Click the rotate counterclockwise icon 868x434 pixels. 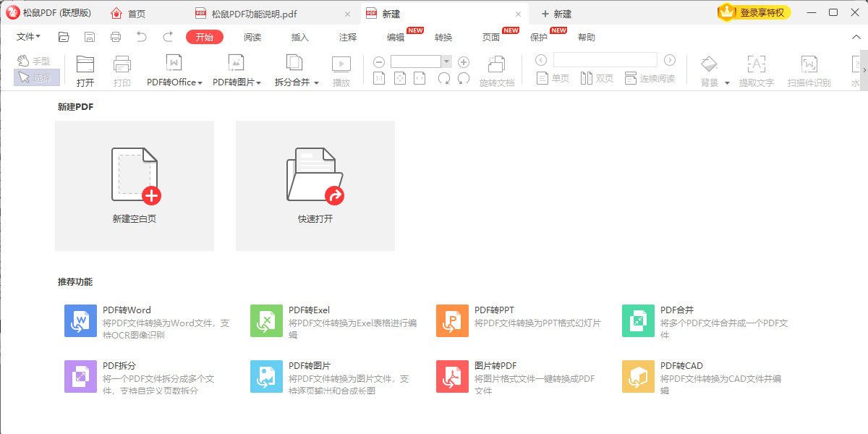[x=464, y=78]
